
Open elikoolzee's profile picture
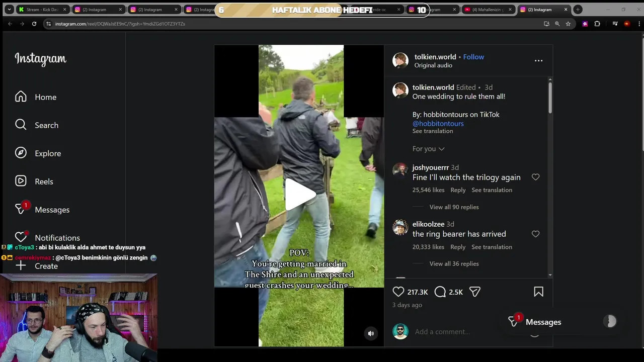[400, 227]
